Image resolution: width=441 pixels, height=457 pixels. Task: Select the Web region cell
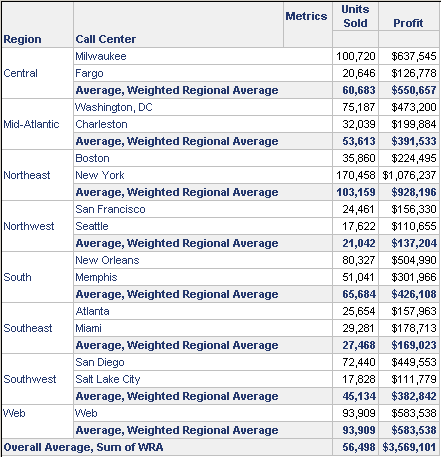click(x=14, y=413)
